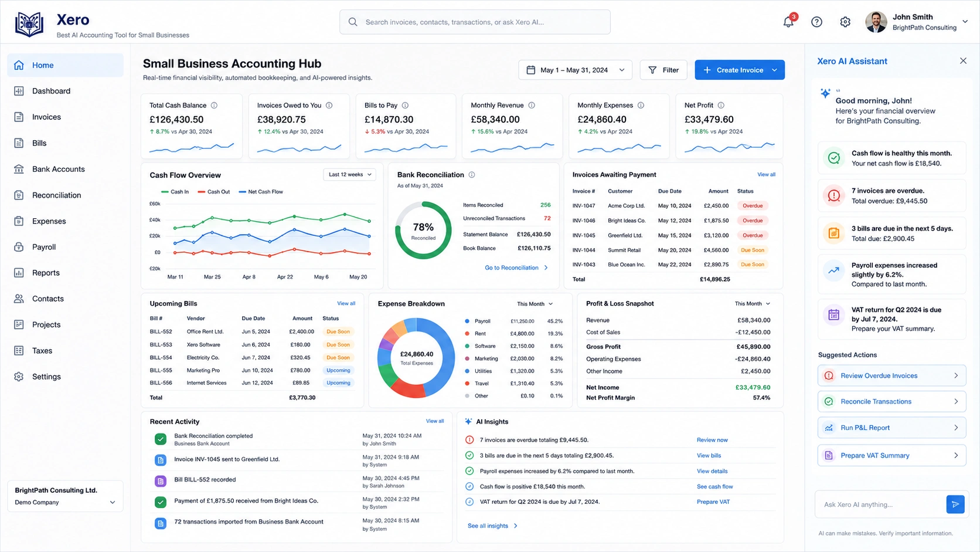Open Expense Breakdown This Month dropdown
Image resolution: width=980 pixels, height=552 pixels.
535,304
